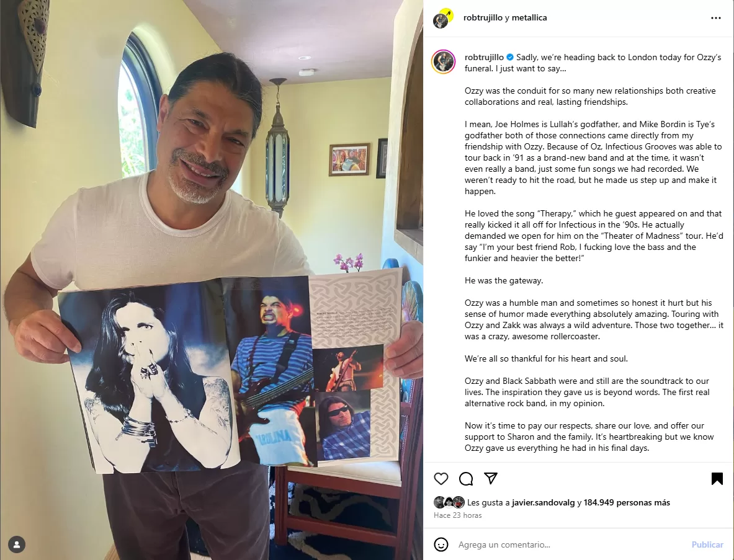Click Publicar to post the comment
The image size is (734, 560).
707,544
